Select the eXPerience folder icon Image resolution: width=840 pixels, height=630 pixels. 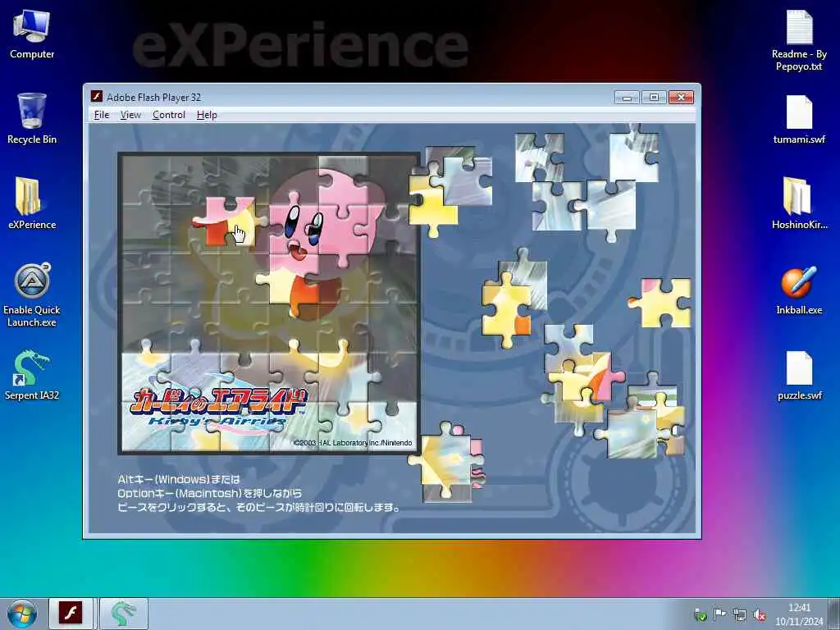tap(32, 203)
